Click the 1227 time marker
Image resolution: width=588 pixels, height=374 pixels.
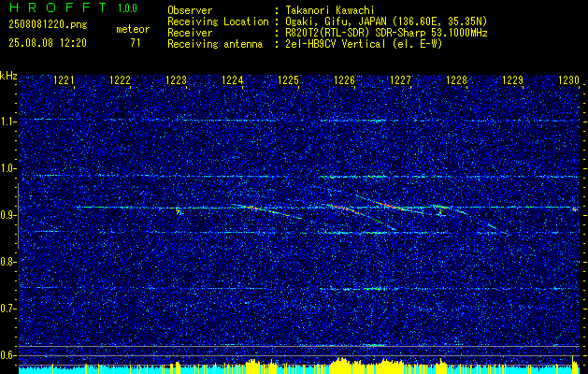pyautogui.click(x=400, y=80)
